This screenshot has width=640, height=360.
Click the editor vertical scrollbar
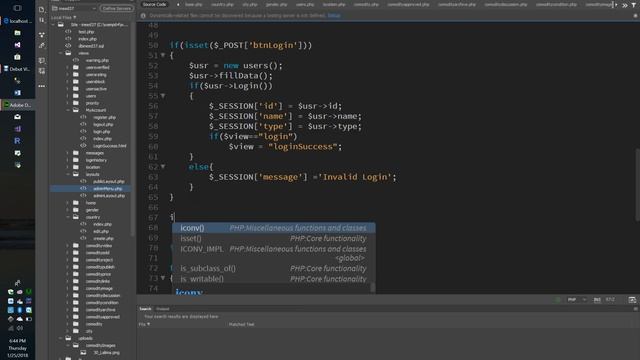(x=637, y=186)
